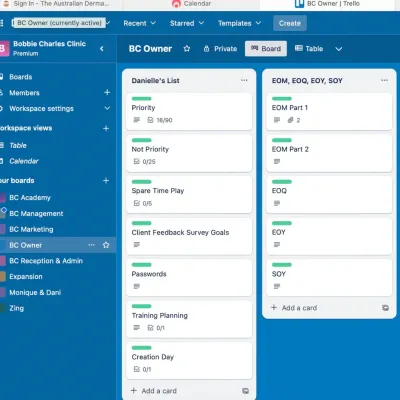Switch to the Calendar browser tab
The height and width of the screenshot is (400, 400).
[x=192, y=4]
